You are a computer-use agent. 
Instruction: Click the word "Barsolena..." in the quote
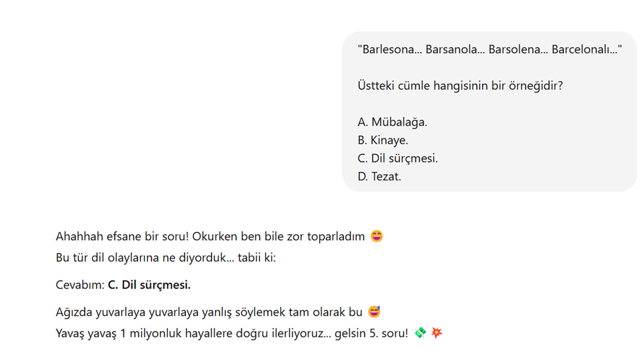click(517, 50)
